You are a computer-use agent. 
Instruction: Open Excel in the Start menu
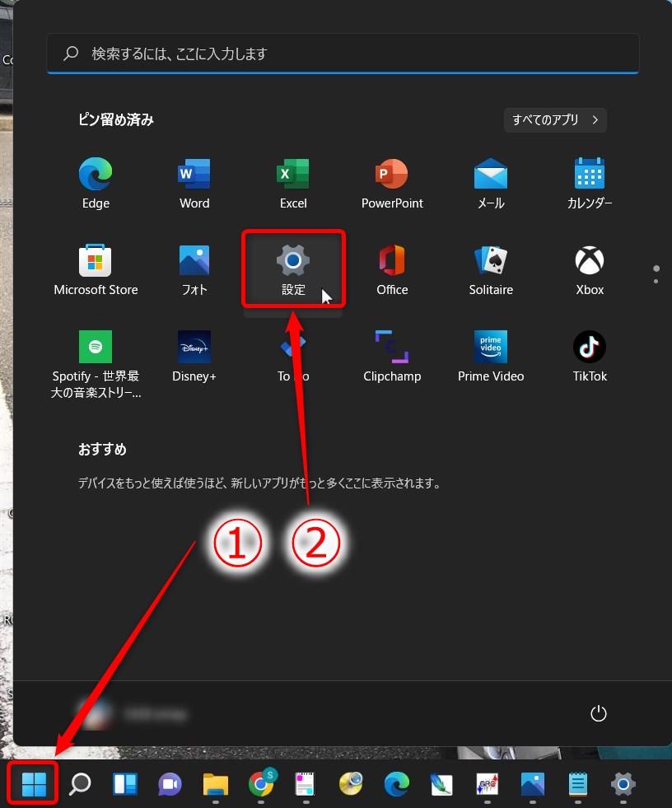point(293,184)
